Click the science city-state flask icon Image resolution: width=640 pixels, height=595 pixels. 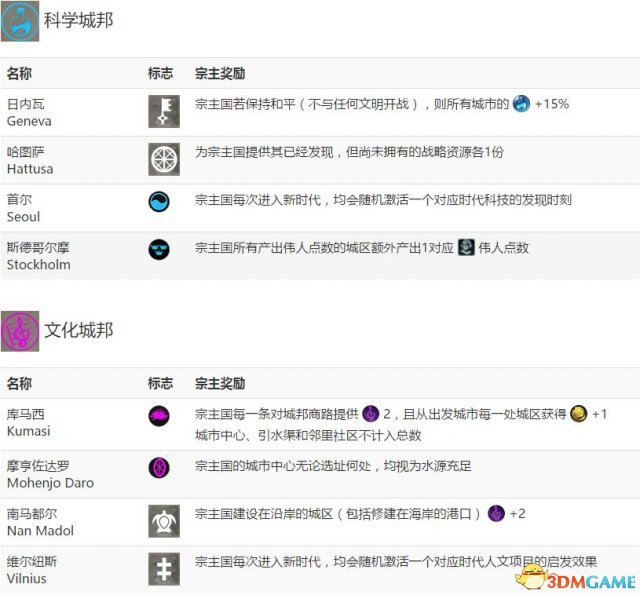pos(20,21)
